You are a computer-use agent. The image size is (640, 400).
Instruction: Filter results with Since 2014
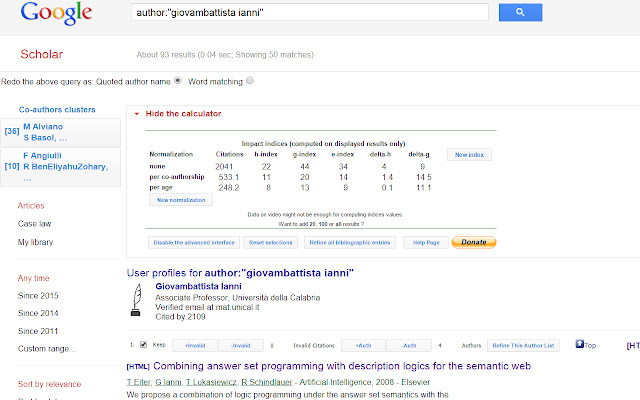(x=38, y=313)
